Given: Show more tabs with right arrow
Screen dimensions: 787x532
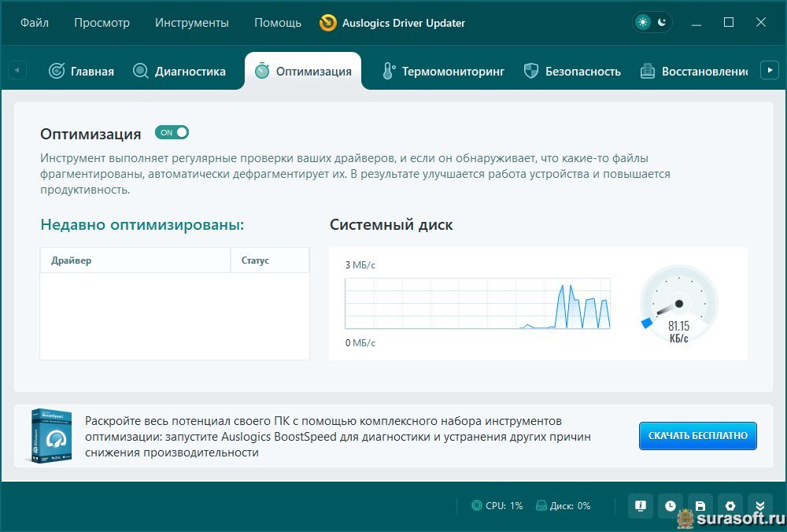Looking at the screenshot, I should point(770,70).
